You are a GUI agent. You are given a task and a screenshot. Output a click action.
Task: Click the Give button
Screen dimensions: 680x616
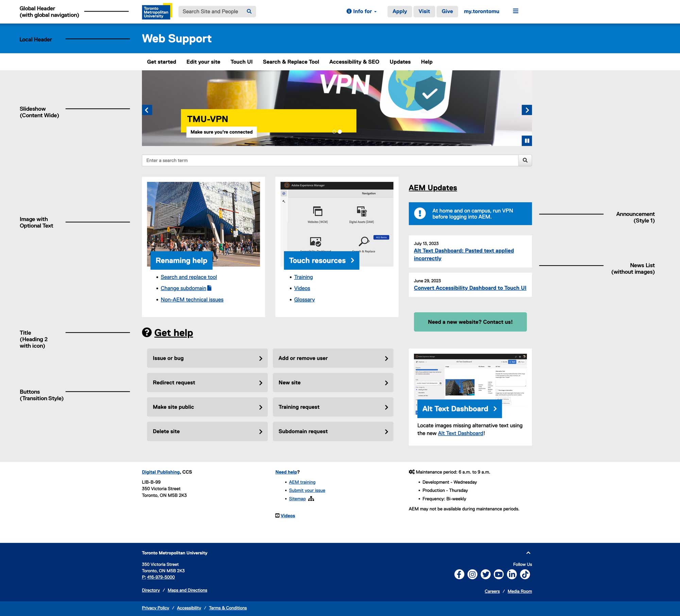tap(447, 11)
